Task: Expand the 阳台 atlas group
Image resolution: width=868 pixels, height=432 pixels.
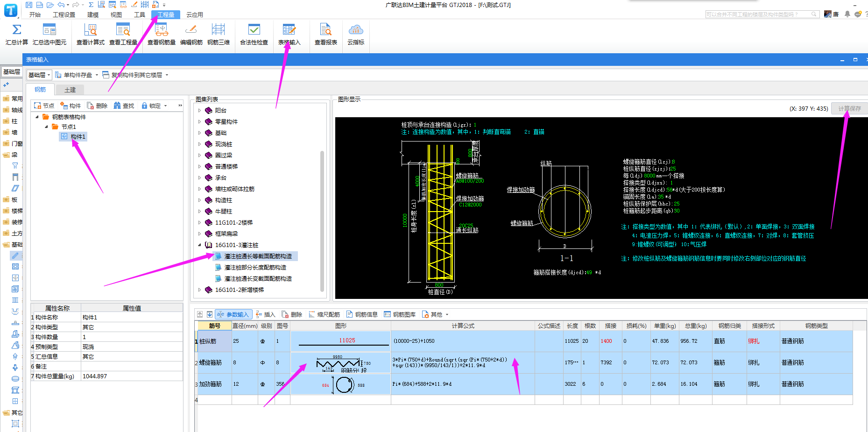Action: tap(199, 111)
